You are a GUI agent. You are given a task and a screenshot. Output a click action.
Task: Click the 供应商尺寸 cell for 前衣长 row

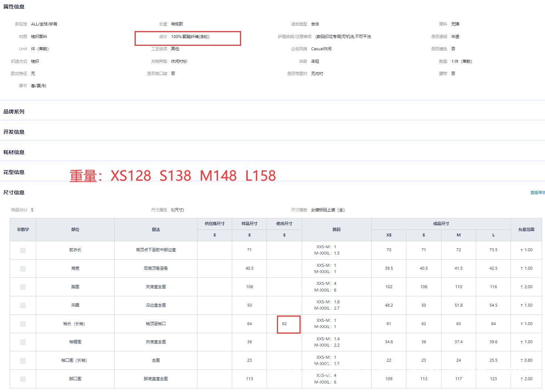click(x=214, y=250)
